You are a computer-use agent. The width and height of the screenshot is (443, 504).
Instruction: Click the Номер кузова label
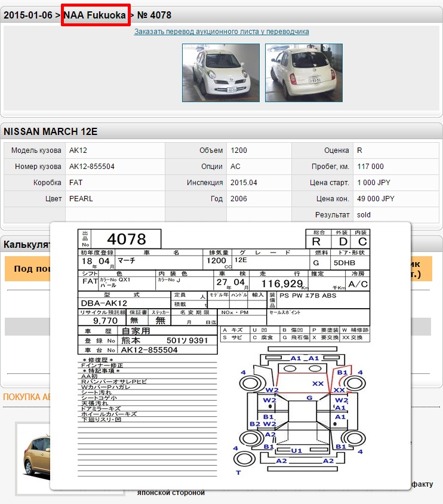click(38, 167)
